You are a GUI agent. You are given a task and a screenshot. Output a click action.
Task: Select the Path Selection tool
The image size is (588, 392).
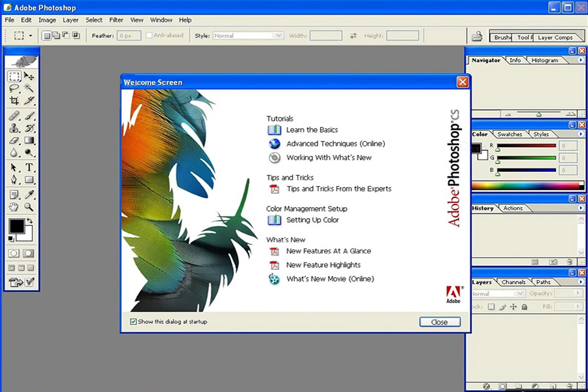(14, 168)
